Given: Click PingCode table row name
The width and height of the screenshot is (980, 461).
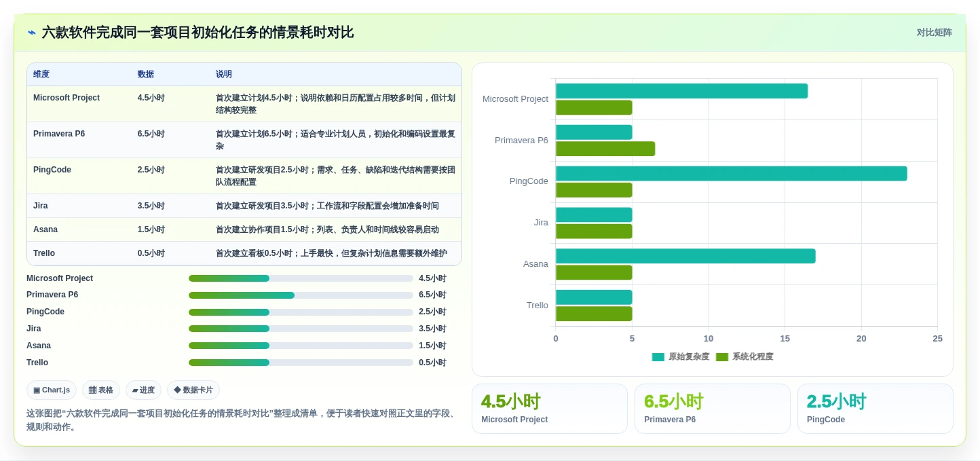Looking at the screenshot, I should (x=52, y=170).
